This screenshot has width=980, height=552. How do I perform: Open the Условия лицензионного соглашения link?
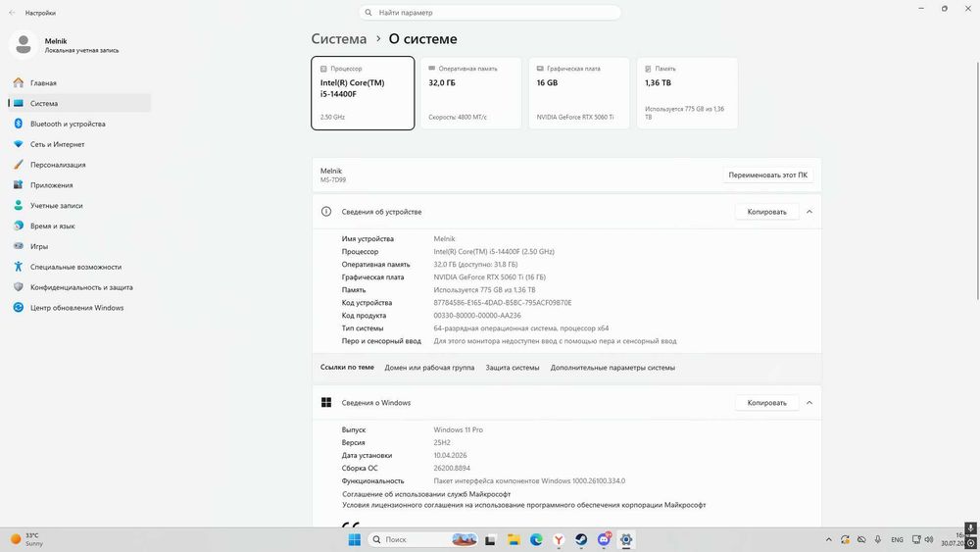pyautogui.click(x=523, y=505)
